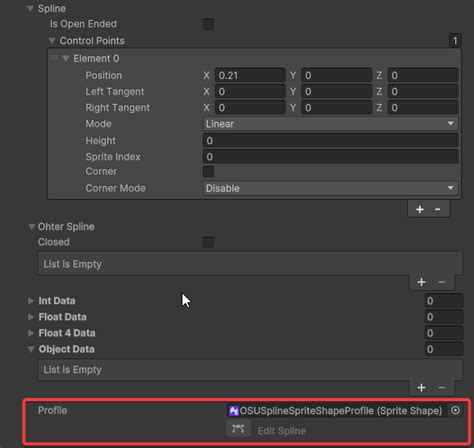
Task: Click the Int Data size field
Action: [444, 301]
